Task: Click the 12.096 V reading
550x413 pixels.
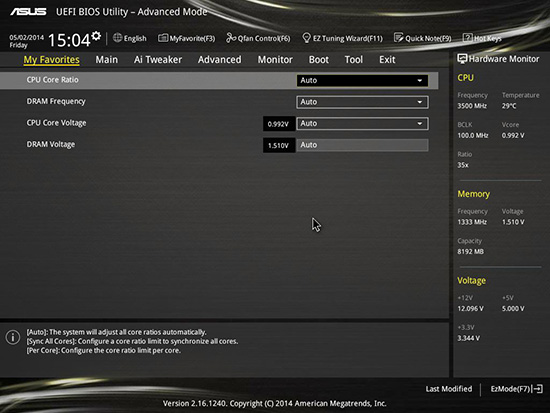Action: pyautogui.click(x=471, y=309)
